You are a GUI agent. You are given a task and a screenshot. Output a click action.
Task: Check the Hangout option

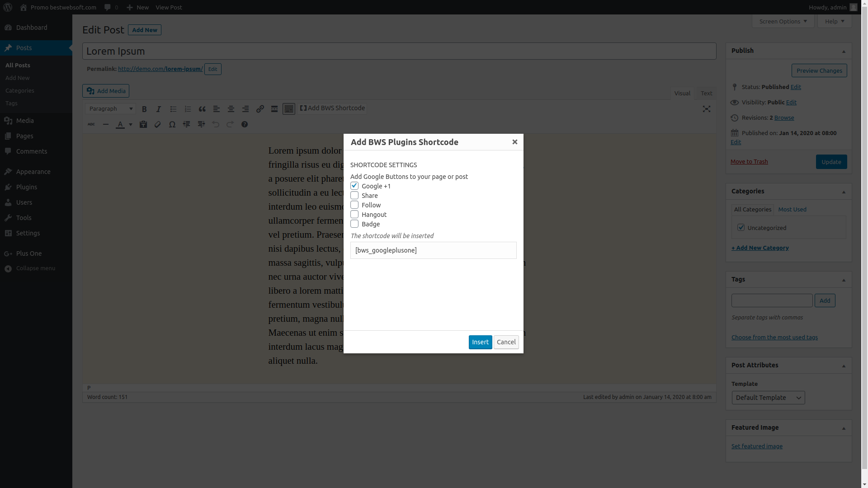(x=354, y=214)
